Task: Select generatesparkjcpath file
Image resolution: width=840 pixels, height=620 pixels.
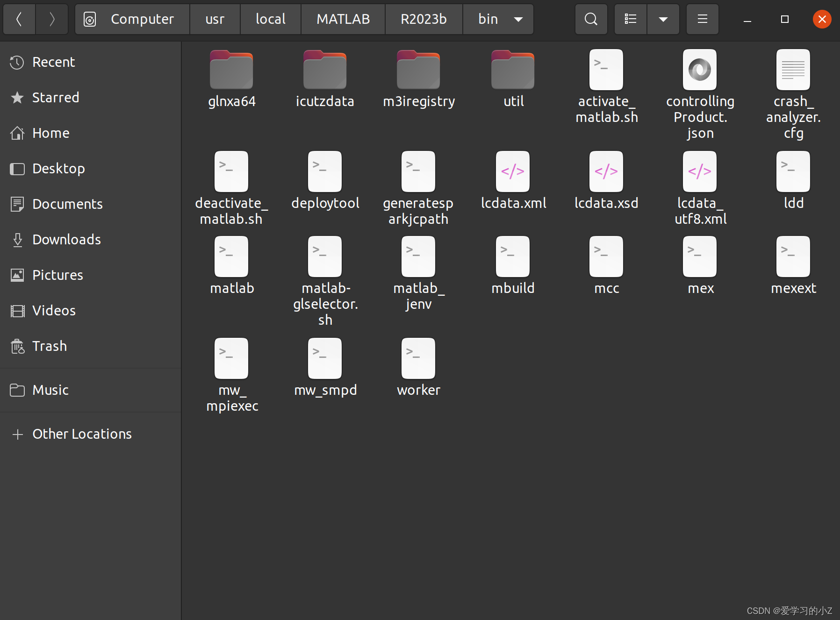Action: tap(418, 188)
